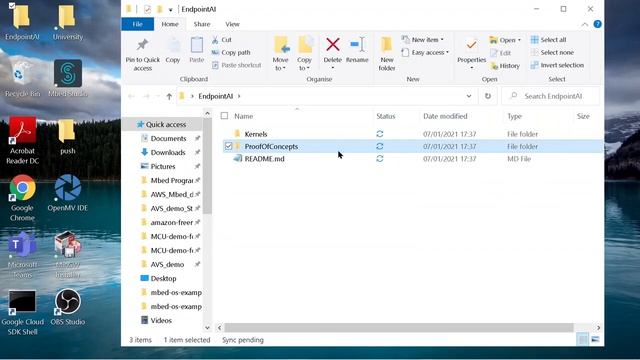Sort files by the Date modified column
The height and width of the screenshot is (360, 640).
tap(445, 116)
